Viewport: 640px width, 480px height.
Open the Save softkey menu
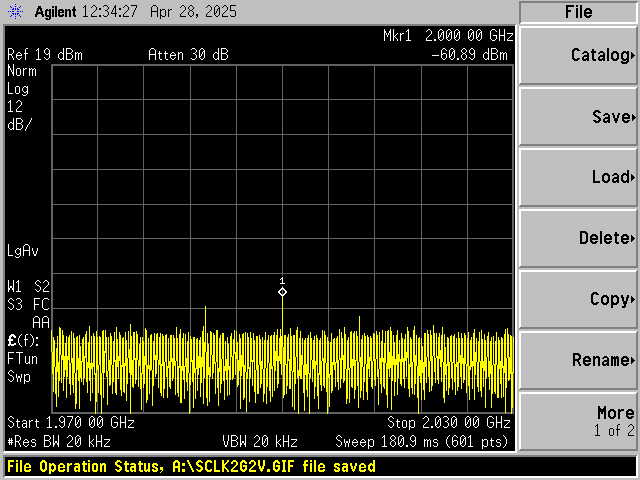[578, 117]
